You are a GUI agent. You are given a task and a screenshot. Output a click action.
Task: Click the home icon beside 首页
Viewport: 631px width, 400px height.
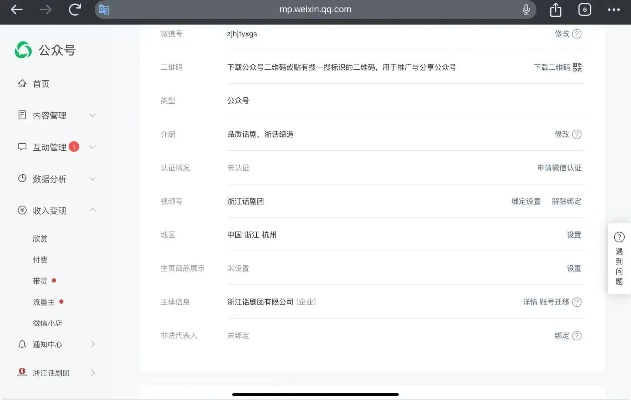tap(22, 83)
